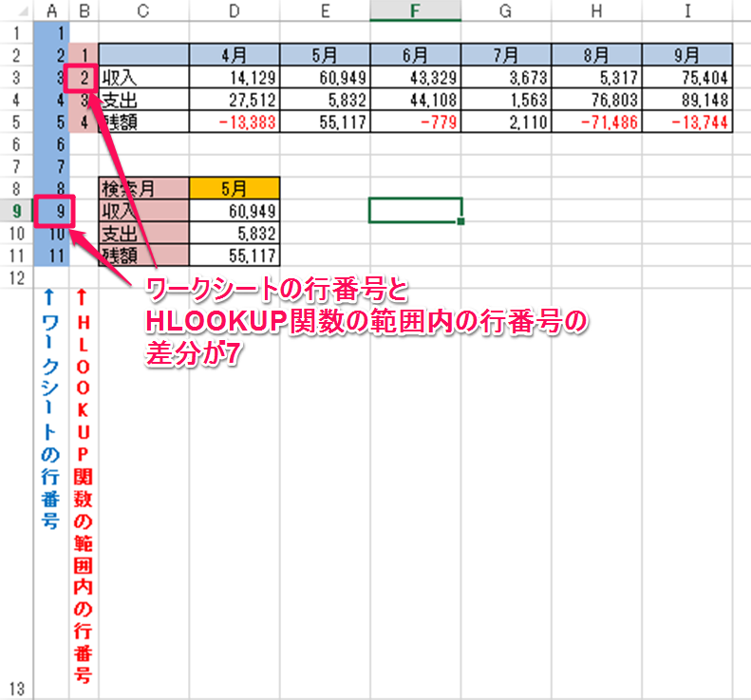Screen dimensions: 751x700
Task: Select the negative balance -71,486 cell
Action: tap(595, 122)
